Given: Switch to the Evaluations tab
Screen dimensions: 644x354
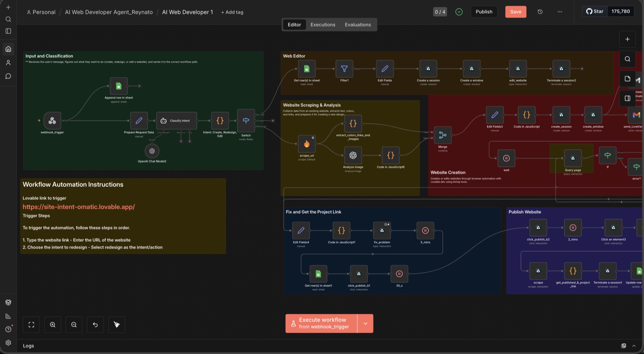Looking at the screenshot, I should [x=358, y=25].
